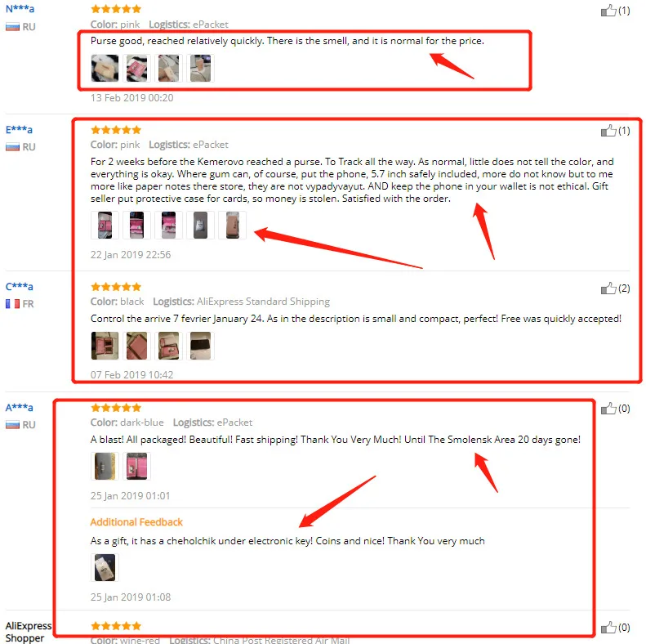Open reviewer profile N***a

20,9
